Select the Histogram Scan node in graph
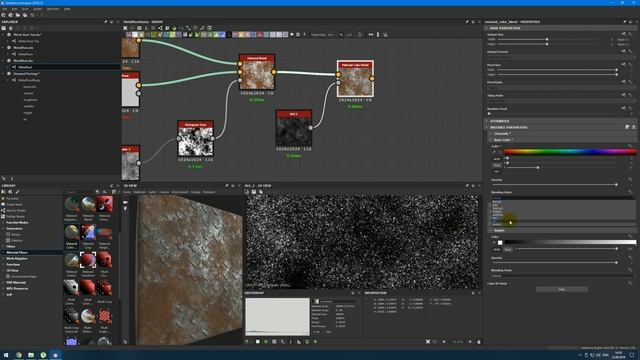640x360 pixels. 195,138
